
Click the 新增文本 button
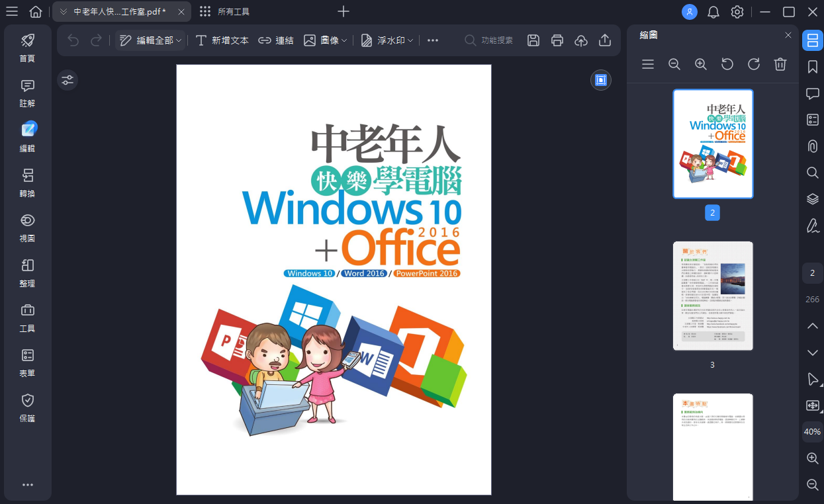click(222, 40)
